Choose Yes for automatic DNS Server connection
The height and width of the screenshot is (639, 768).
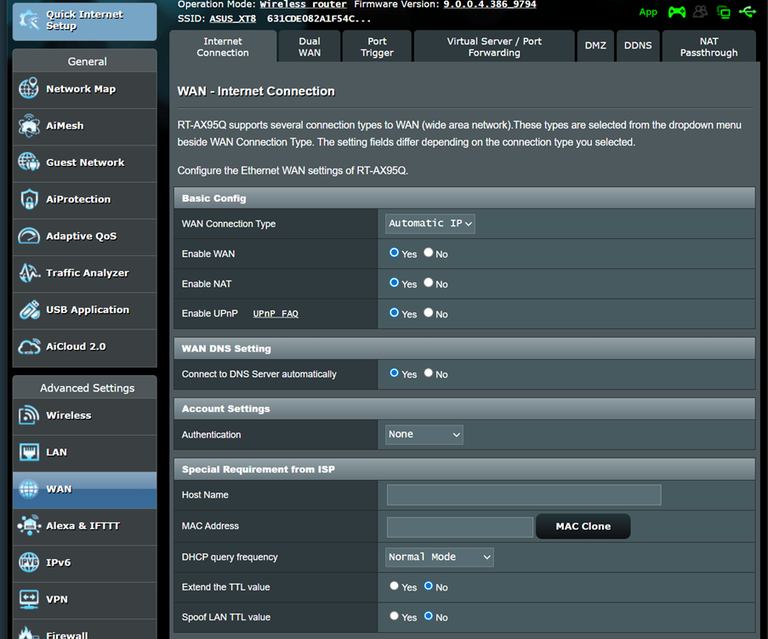coord(394,373)
